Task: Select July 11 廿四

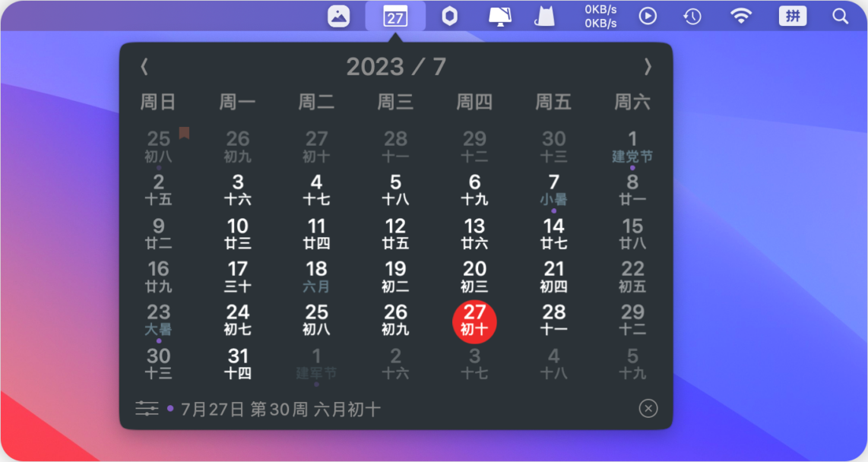Action: click(x=317, y=234)
